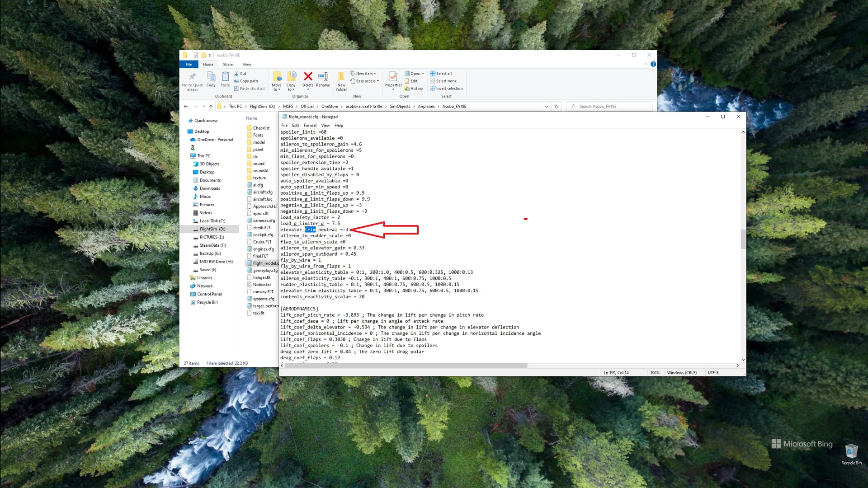
Task: Select FlightSim (D:) drive in sidebar
Action: point(212,229)
